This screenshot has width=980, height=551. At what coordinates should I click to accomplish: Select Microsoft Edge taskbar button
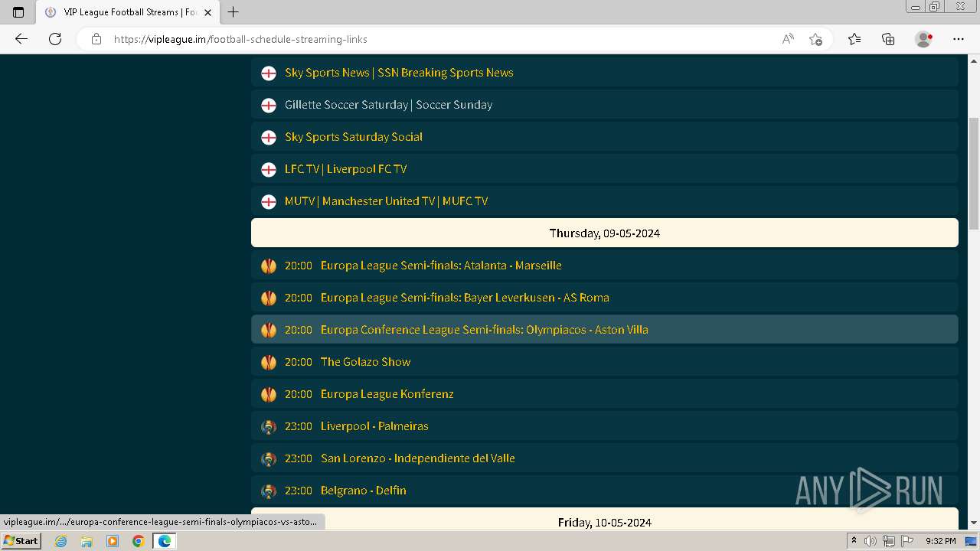[x=165, y=541]
